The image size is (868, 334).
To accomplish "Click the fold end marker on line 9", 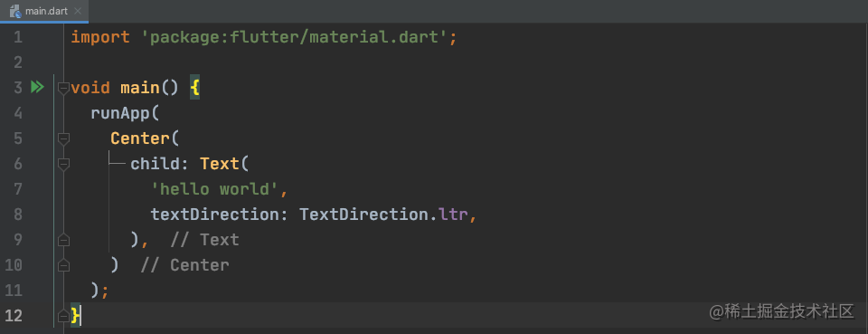I will [63, 240].
